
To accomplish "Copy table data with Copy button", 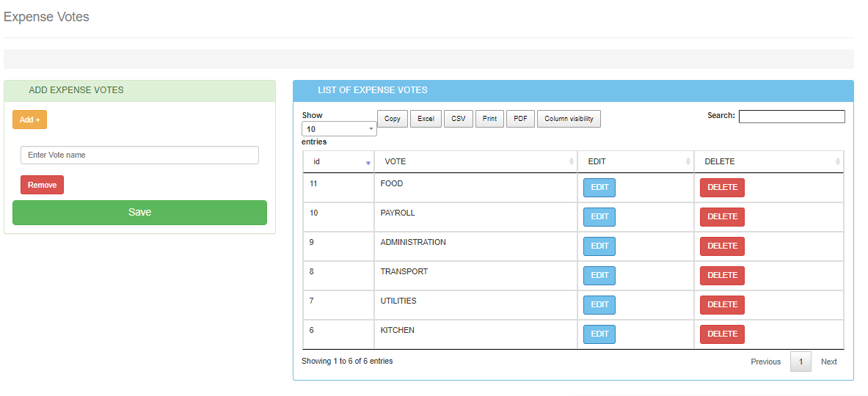I will 392,119.
